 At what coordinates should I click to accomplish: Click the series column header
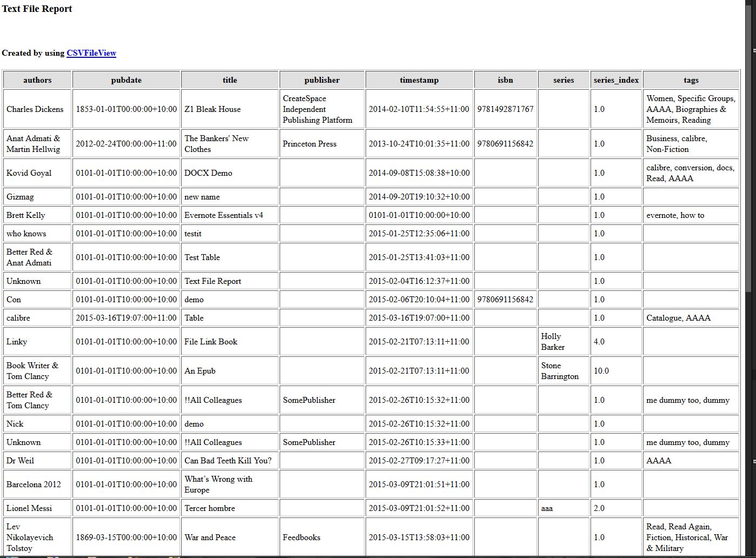pos(563,80)
